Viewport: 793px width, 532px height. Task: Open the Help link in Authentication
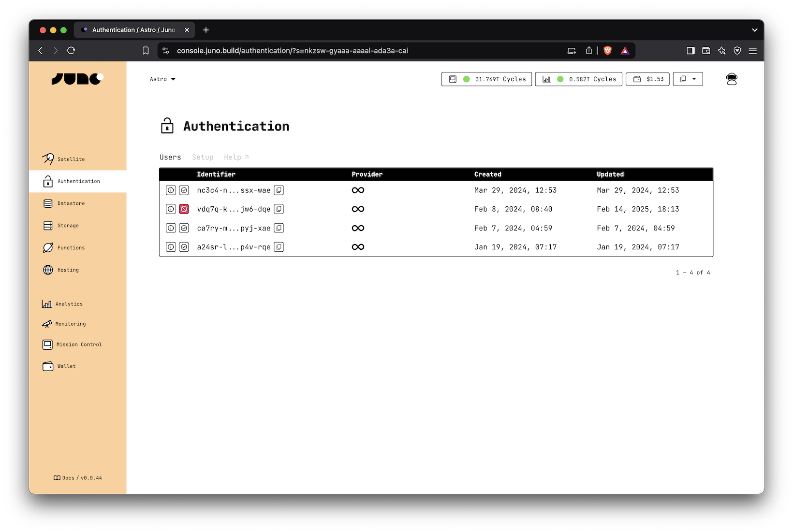235,157
